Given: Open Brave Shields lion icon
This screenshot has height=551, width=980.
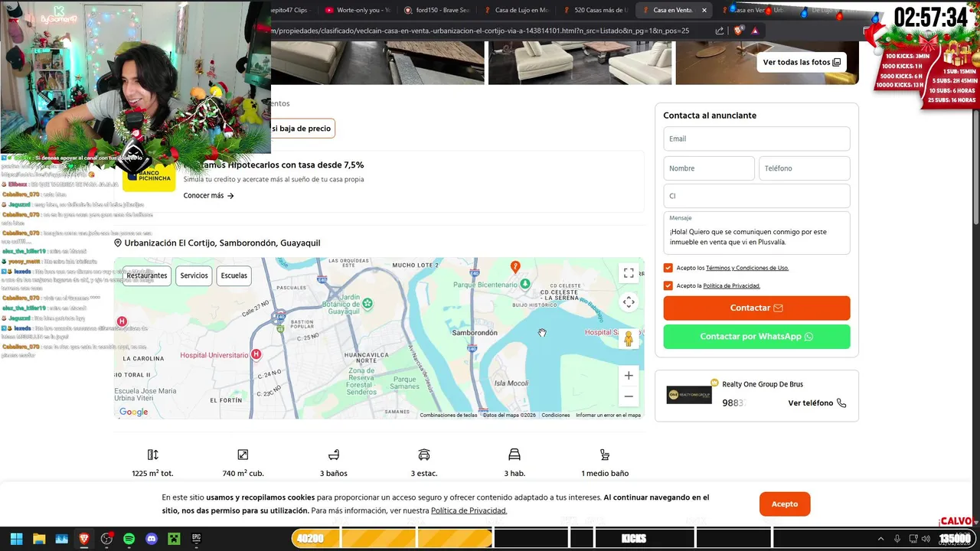Looking at the screenshot, I should 738,31.
